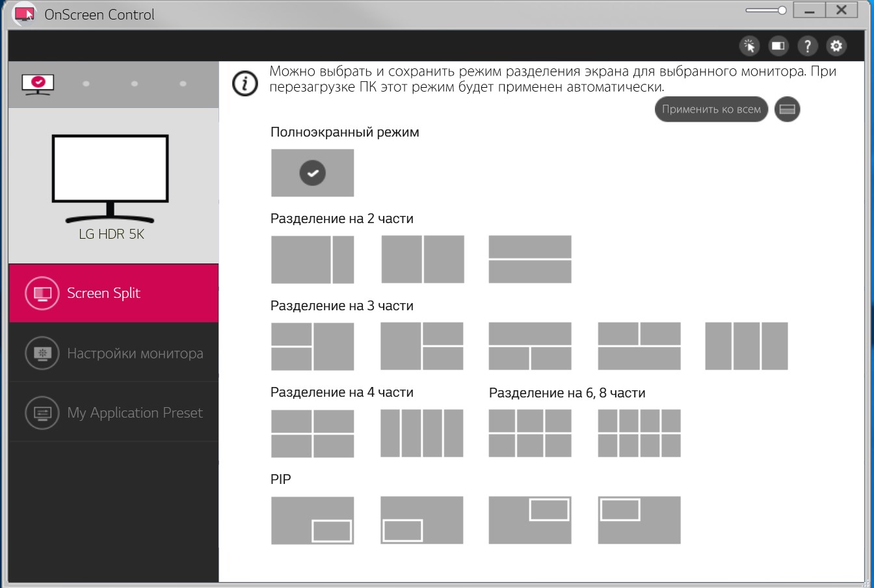Select the first monitor checkmark icon

(x=38, y=84)
